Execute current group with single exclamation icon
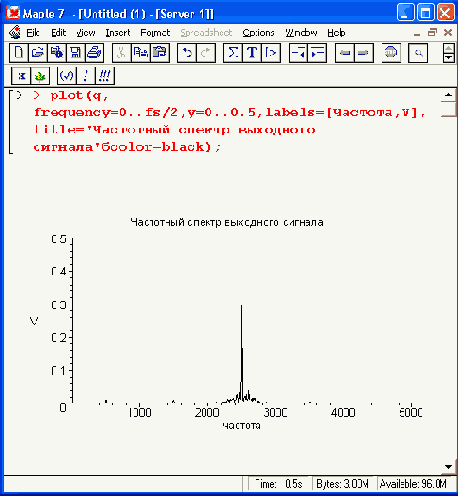Viewport: 458px width, 496px height. tap(86, 76)
